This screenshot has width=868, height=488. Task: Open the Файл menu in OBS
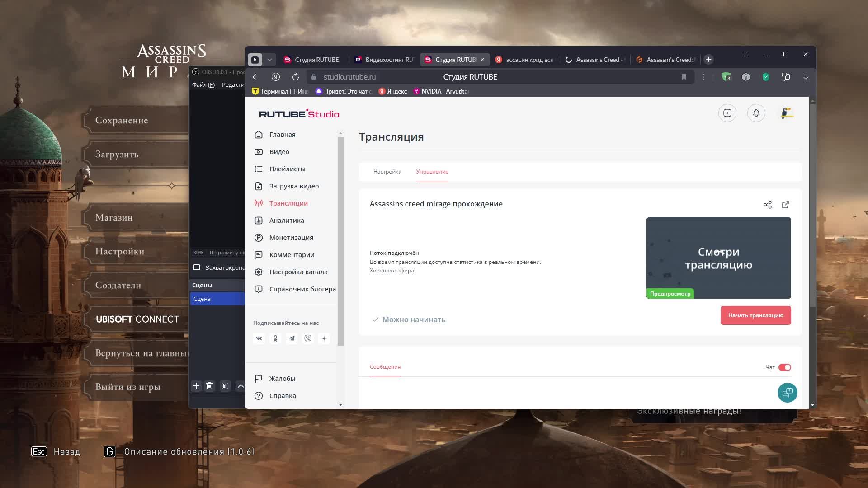tap(203, 85)
